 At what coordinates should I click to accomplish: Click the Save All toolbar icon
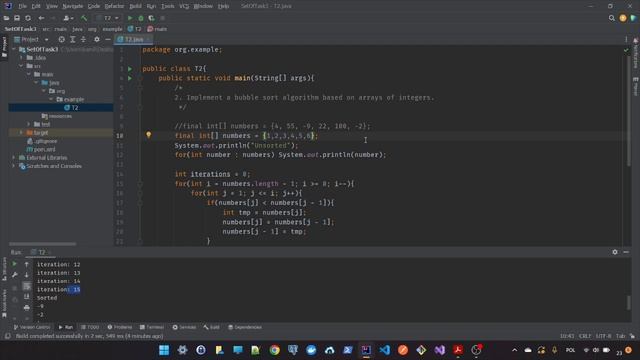click(17, 18)
